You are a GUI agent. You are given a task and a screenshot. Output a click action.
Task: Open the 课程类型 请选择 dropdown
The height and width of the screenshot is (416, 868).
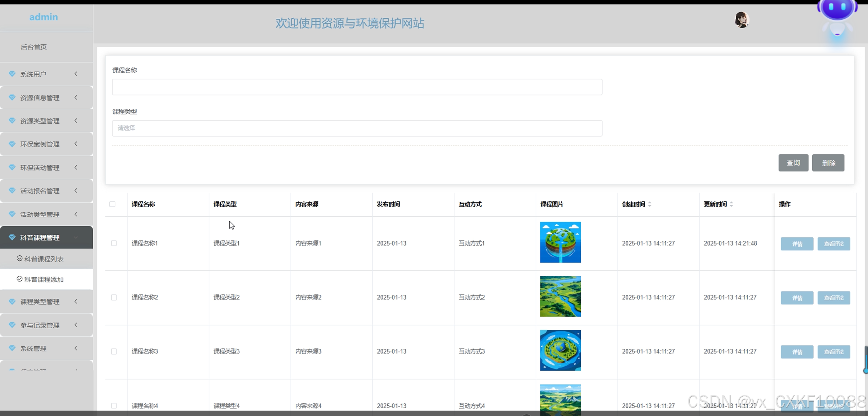point(357,128)
